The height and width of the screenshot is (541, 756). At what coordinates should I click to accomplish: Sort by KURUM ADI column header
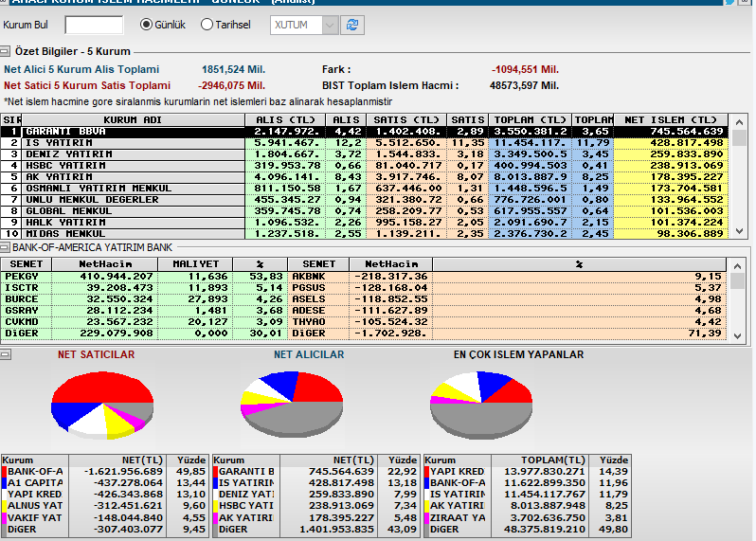(133, 120)
